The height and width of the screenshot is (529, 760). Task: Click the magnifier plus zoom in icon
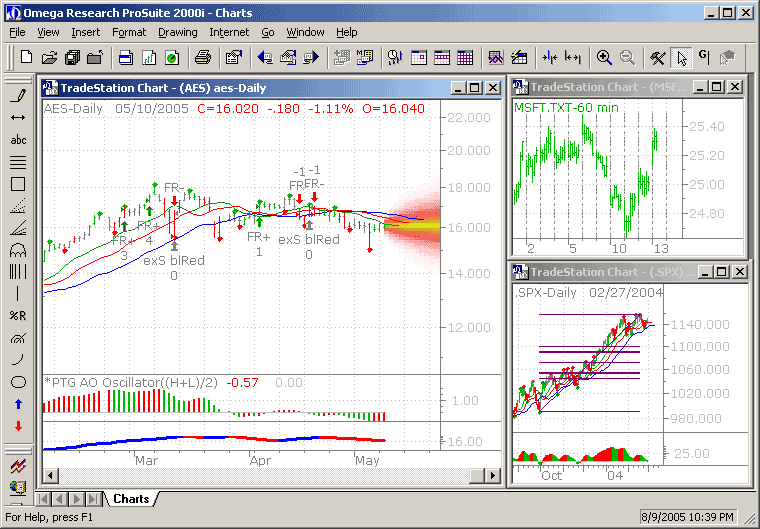tap(604, 58)
